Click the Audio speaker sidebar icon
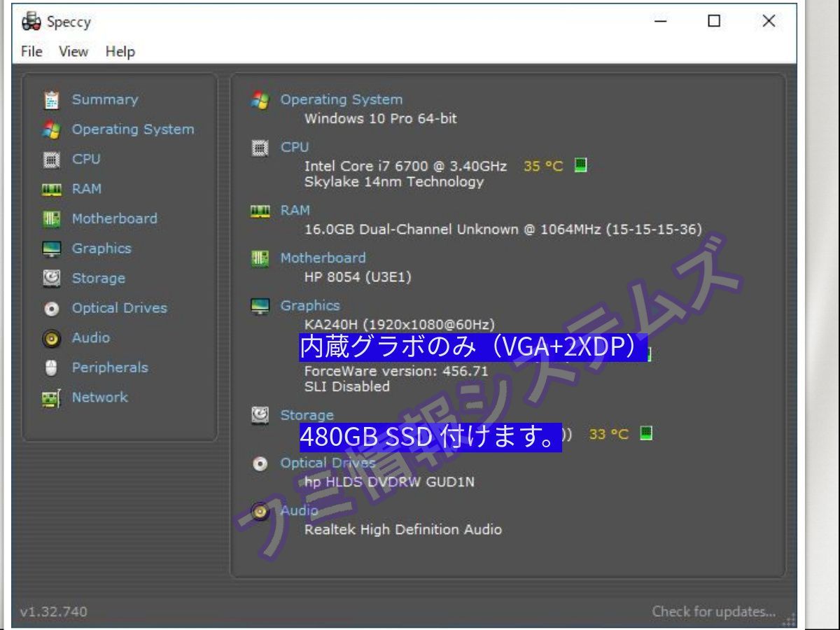 (x=51, y=338)
